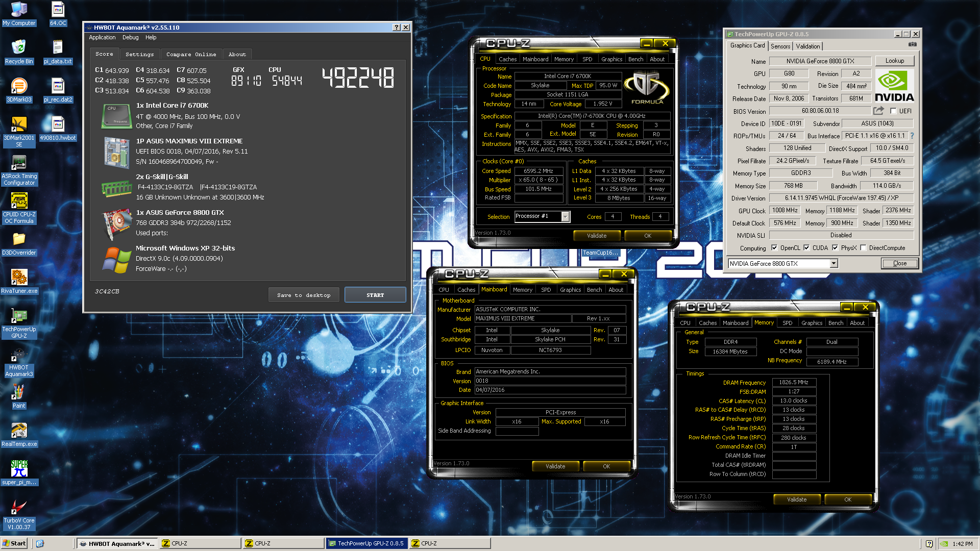Screen dimensions: 980x551
Task: Open SPD tab in Memory CPU-Z window
Action: click(x=788, y=323)
